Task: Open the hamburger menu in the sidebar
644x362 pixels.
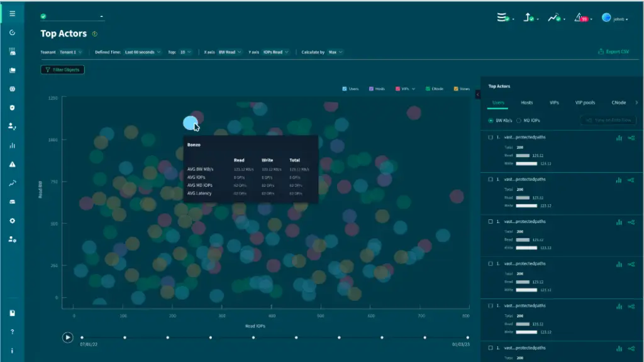Action: click(12, 13)
